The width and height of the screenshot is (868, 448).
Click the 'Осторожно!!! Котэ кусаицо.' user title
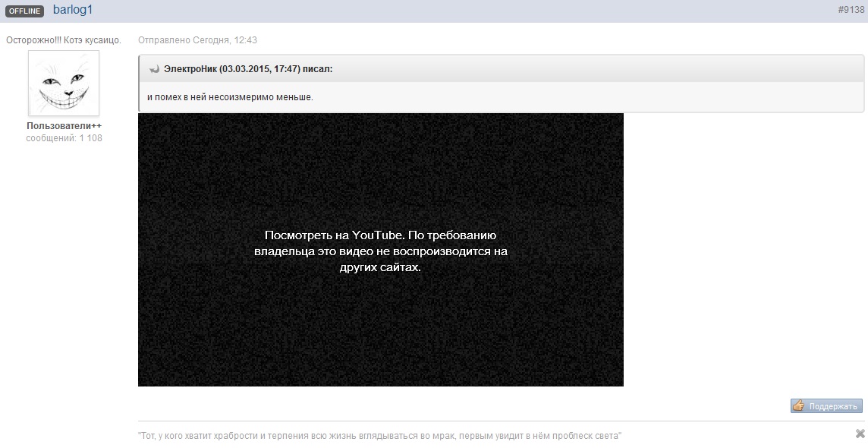pos(64,40)
